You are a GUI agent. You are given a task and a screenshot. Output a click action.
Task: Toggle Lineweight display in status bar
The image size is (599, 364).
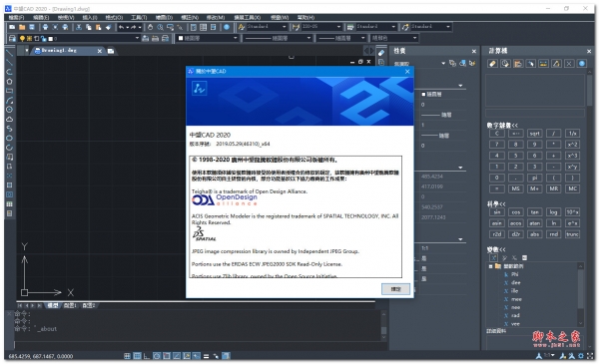point(206,356)
